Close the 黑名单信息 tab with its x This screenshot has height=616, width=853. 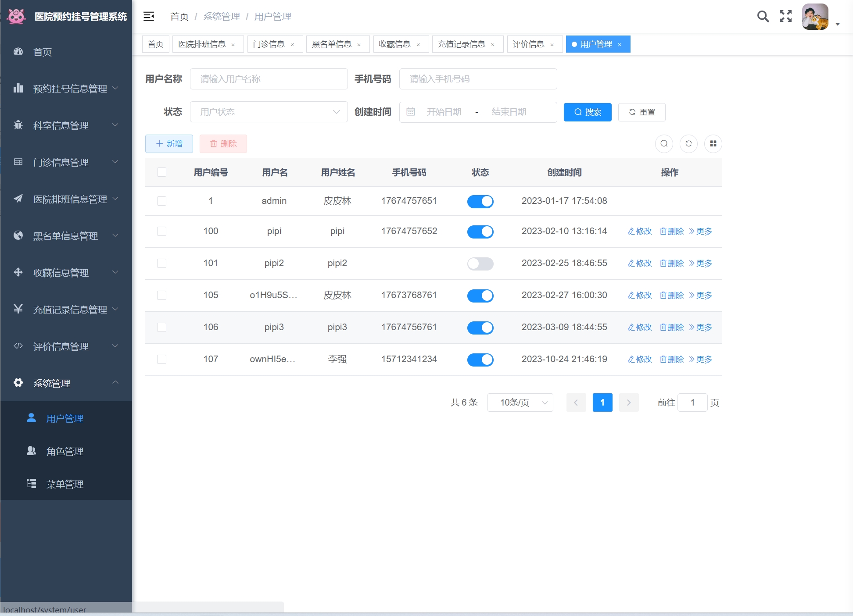(x=359, y=45)
